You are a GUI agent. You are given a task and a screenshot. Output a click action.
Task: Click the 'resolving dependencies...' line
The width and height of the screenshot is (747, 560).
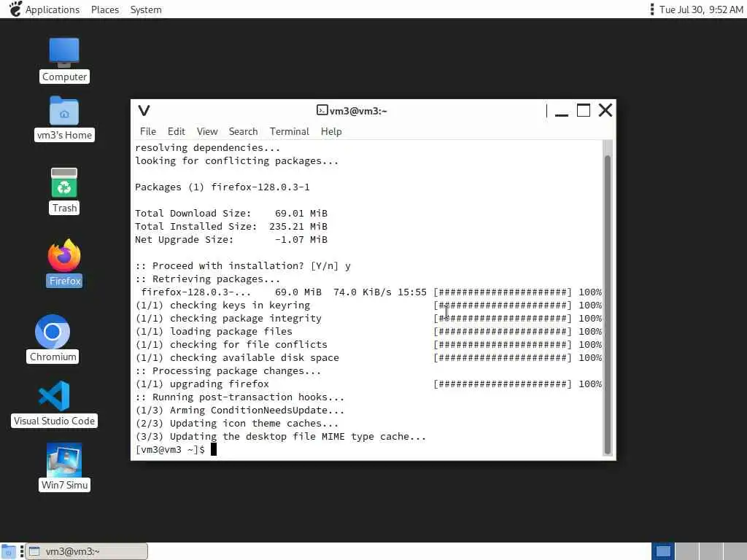pyautogui.click(x=208, y=147)
